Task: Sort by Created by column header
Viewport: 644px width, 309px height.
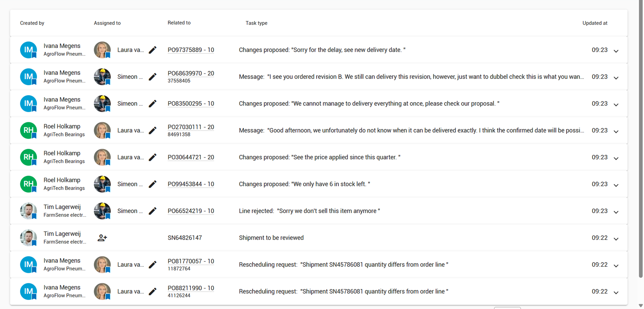Action: click(32, 23)
